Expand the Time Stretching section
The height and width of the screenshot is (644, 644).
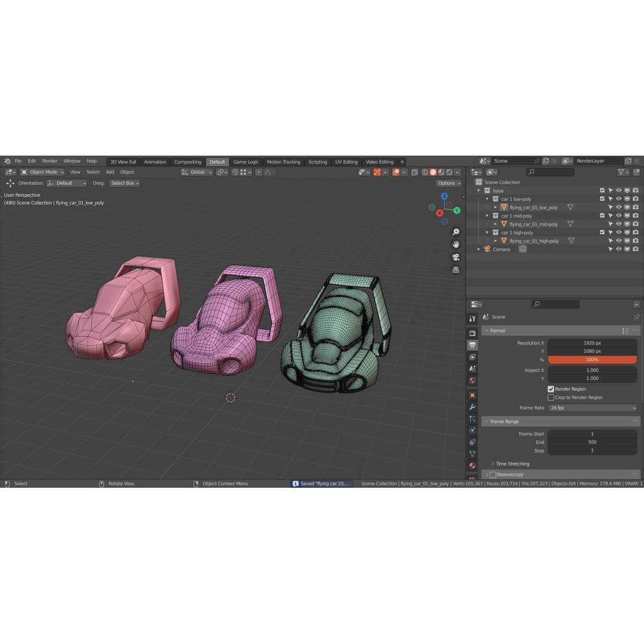tap(512, 463)
